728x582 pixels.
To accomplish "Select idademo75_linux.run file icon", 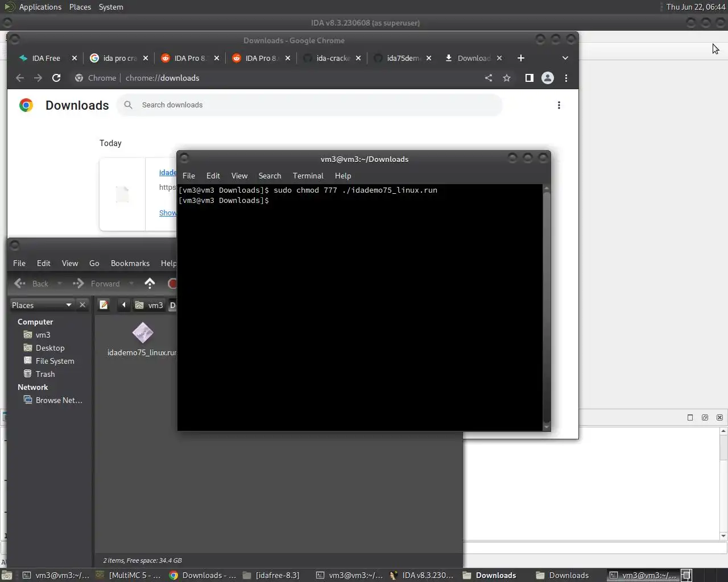I will [142, 333].
